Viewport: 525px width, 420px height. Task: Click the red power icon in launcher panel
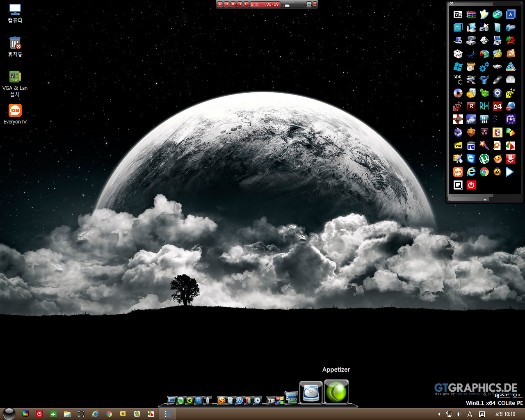coord(471,185)
